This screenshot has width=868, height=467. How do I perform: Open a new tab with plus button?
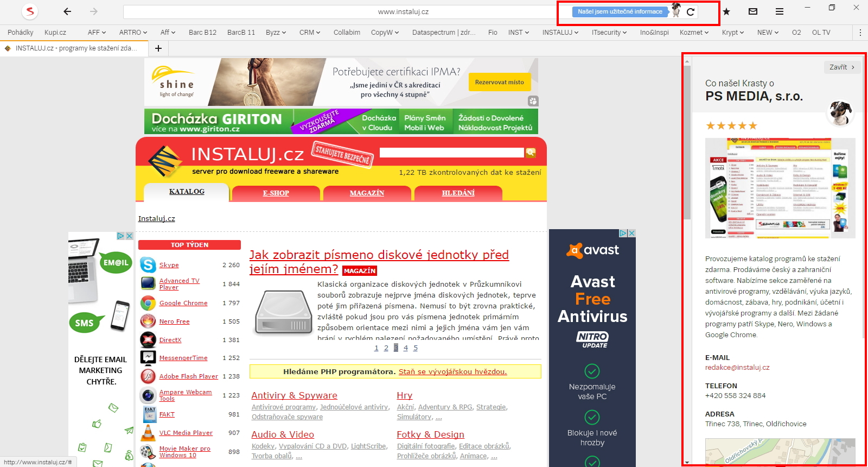(158, 48)
